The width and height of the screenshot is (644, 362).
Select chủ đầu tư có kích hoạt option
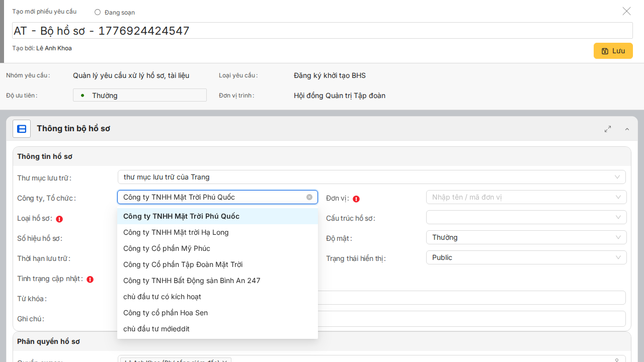click(162, 297)
